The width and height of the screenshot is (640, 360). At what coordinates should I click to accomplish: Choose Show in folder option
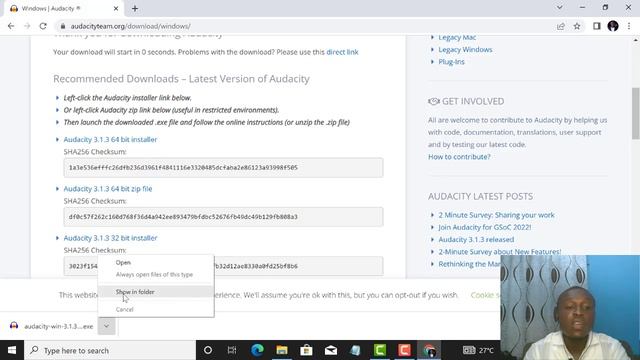click(135, 292)
